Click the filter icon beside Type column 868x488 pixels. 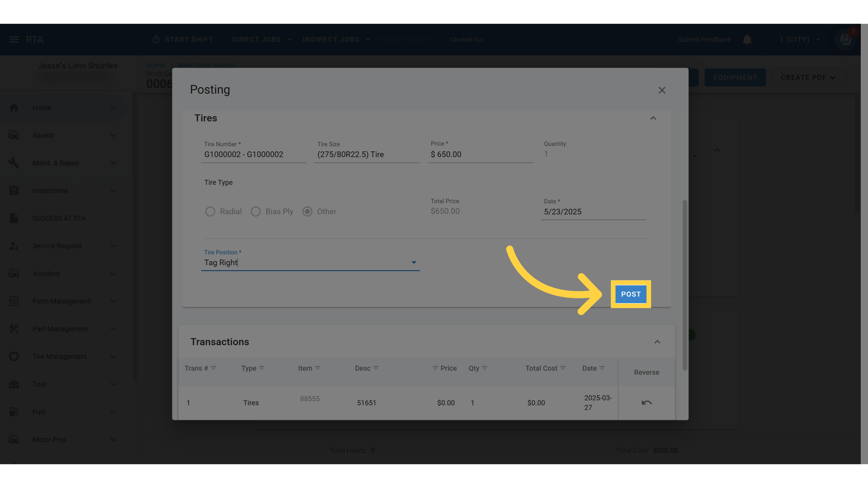(262, 368)
